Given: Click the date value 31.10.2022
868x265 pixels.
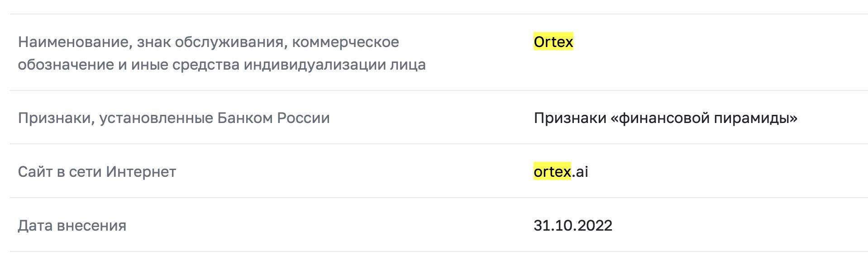Looking at the screenshot, I should click(572, 226).
